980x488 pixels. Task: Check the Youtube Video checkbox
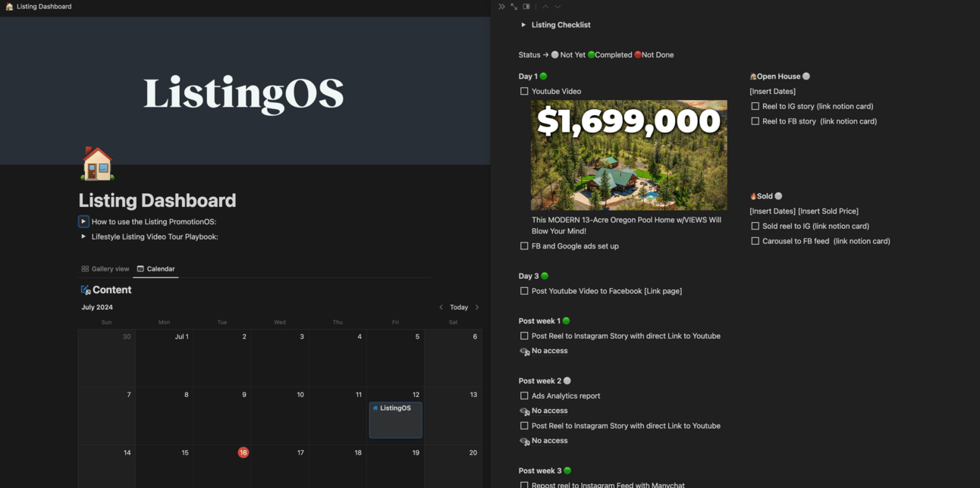coord(524,92)
